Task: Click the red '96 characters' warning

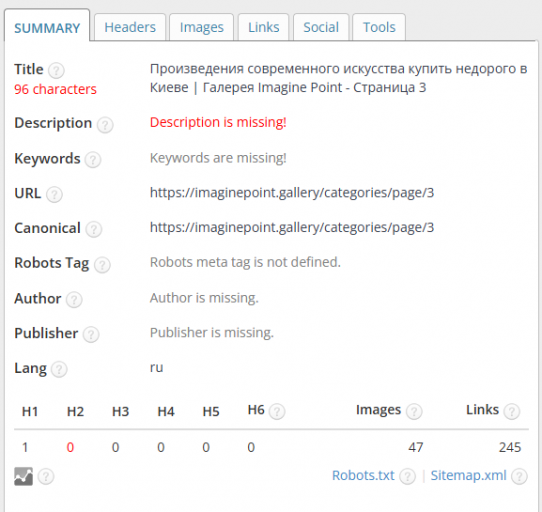Action: (55, 89)
